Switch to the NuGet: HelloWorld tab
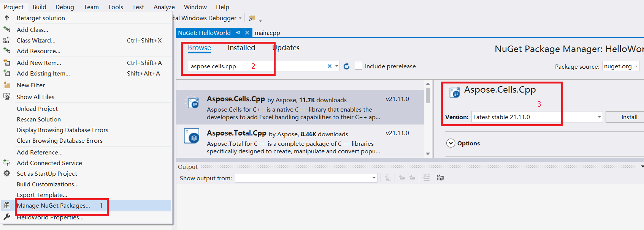The image size is (644, 230). (205, 33)
